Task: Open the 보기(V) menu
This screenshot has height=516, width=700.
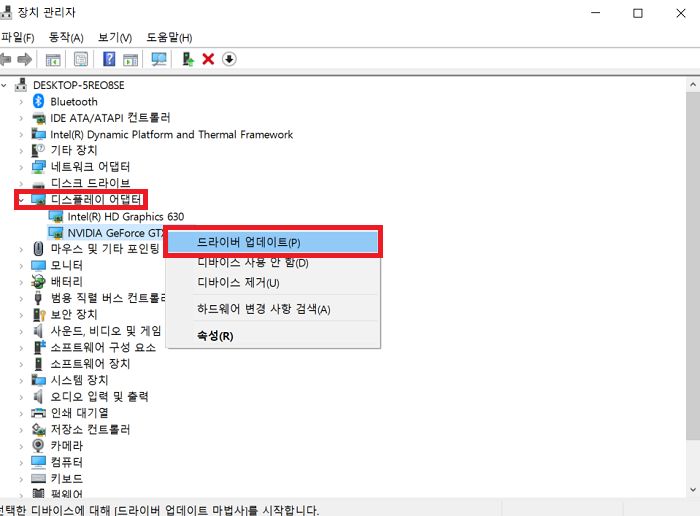Action: point(115,37)
